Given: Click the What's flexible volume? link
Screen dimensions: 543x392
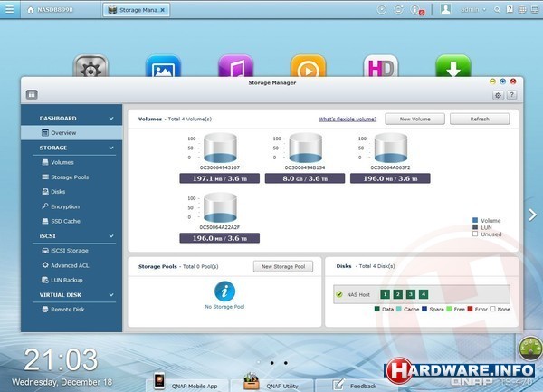Looking at the screenshot, I should [348, 119].
